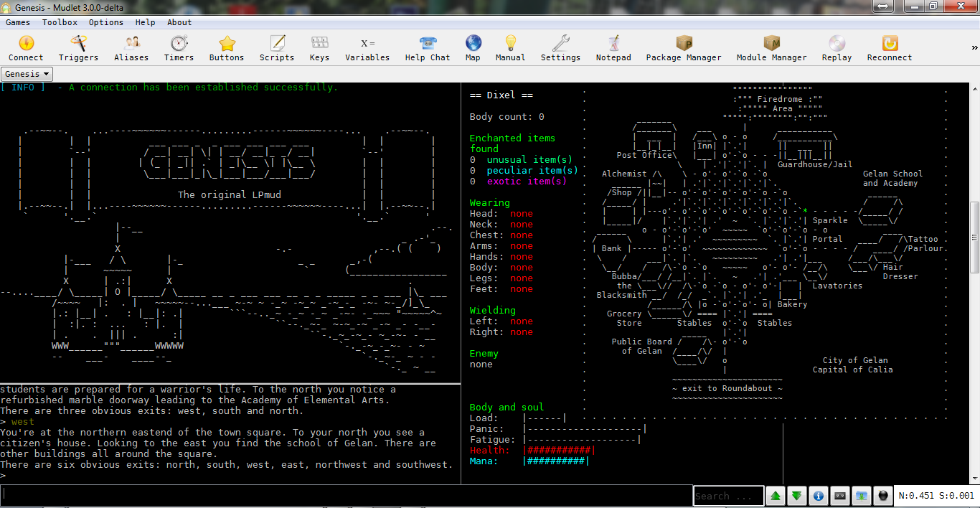
Task: Open the Genesis profile tab dropdown
Action: point(27,74)
